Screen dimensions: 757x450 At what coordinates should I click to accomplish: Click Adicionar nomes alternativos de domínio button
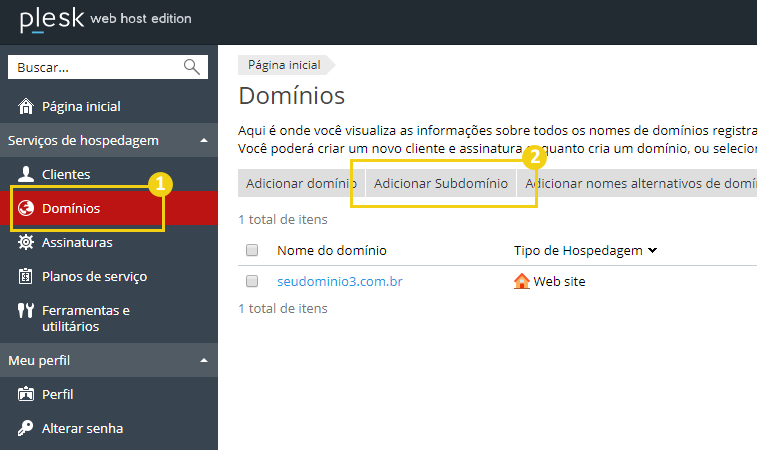pos(637,183)
